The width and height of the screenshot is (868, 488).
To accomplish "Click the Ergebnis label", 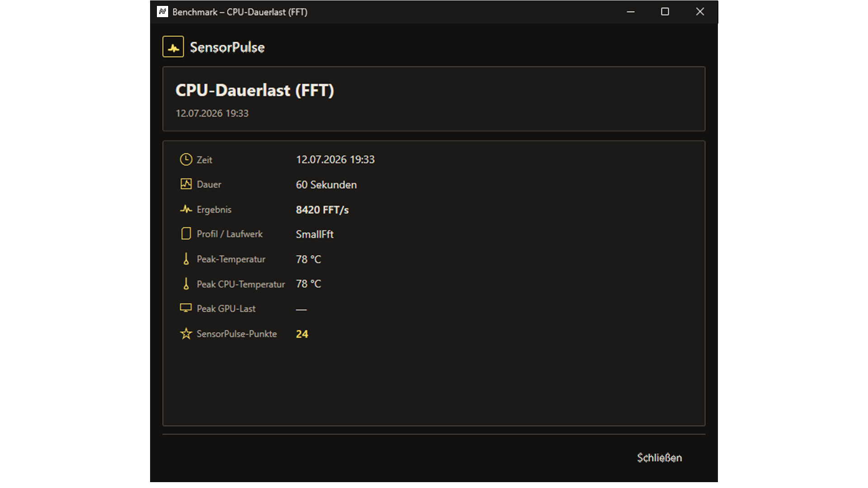I will [214, 210].
